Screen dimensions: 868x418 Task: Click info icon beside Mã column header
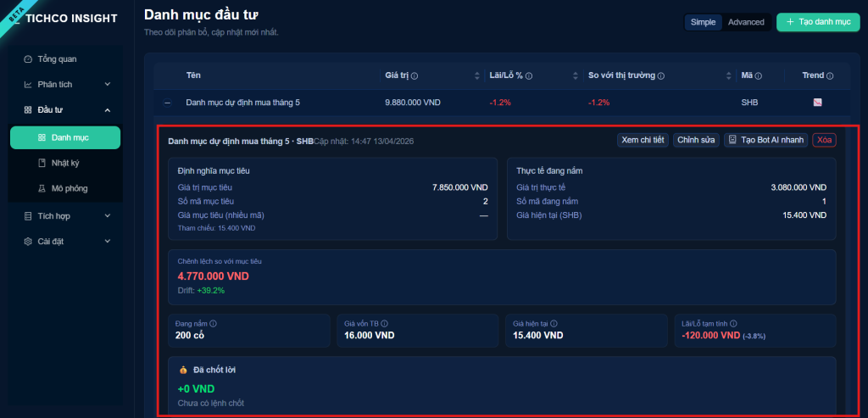(758, 76)
